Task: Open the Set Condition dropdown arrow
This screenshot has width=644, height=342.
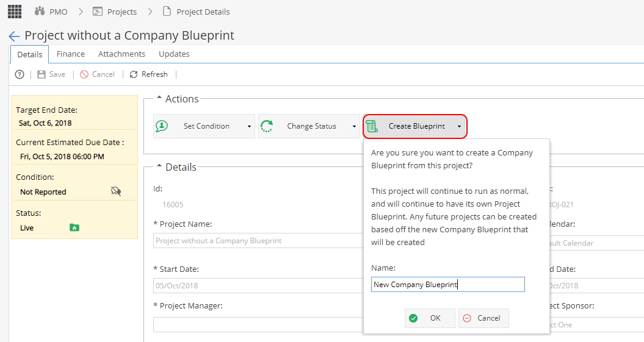Action: click(x=249, y=126)
